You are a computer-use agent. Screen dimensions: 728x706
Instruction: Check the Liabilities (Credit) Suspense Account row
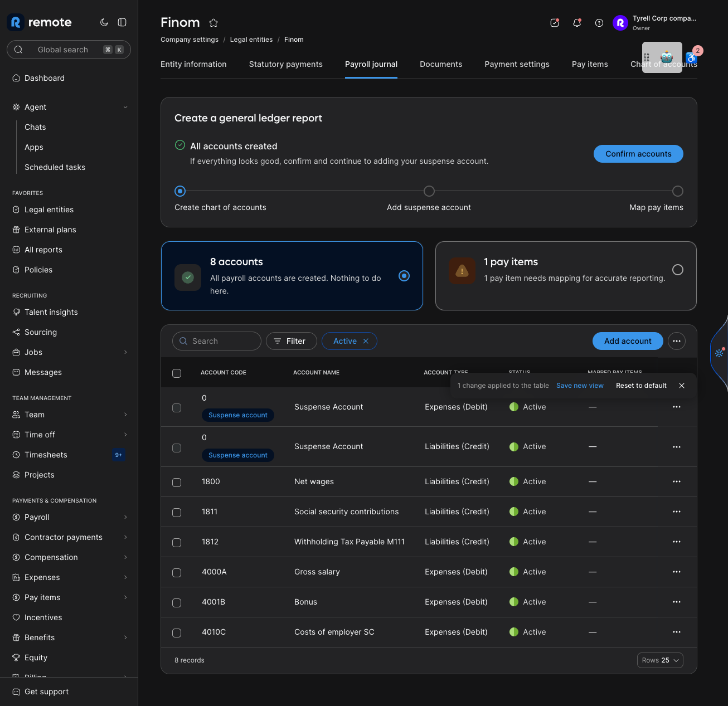[177, 448]
